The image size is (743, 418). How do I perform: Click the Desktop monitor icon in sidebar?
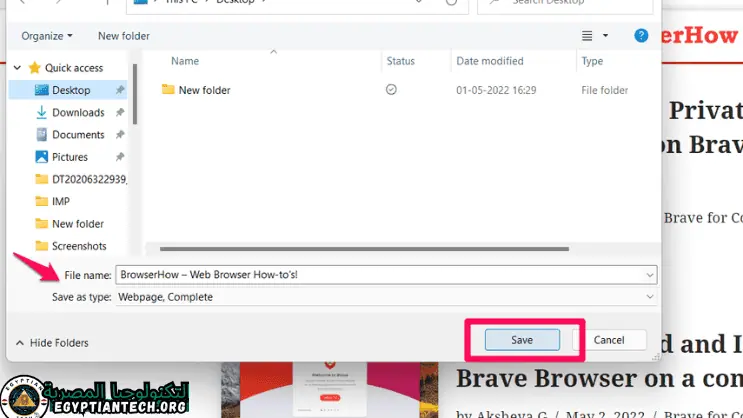coord(42,90)
